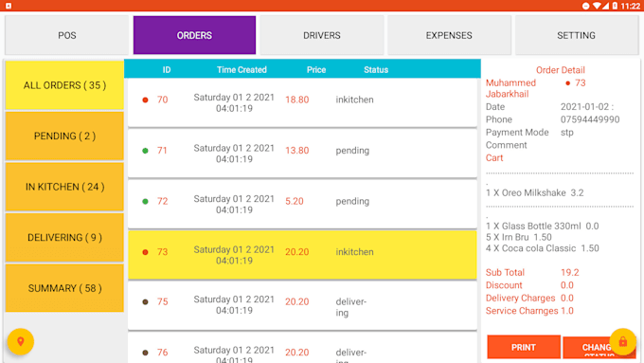The height and width of the screenshot is (363, 644).
Task: Select highlighted order row ID 73
Action: [302, 255]
